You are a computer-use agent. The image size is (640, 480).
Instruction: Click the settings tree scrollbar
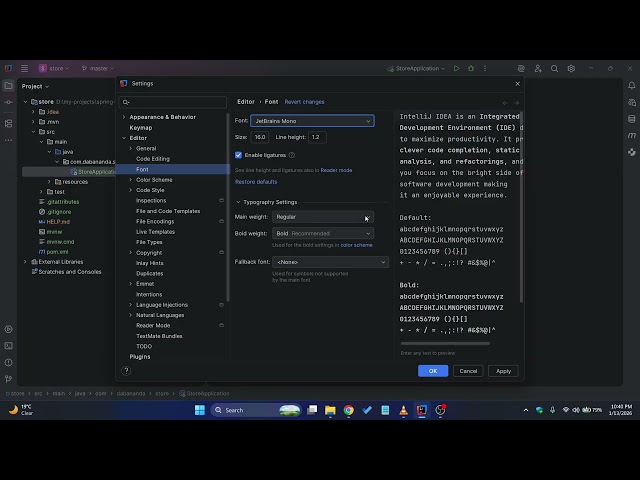coord(227,208)
